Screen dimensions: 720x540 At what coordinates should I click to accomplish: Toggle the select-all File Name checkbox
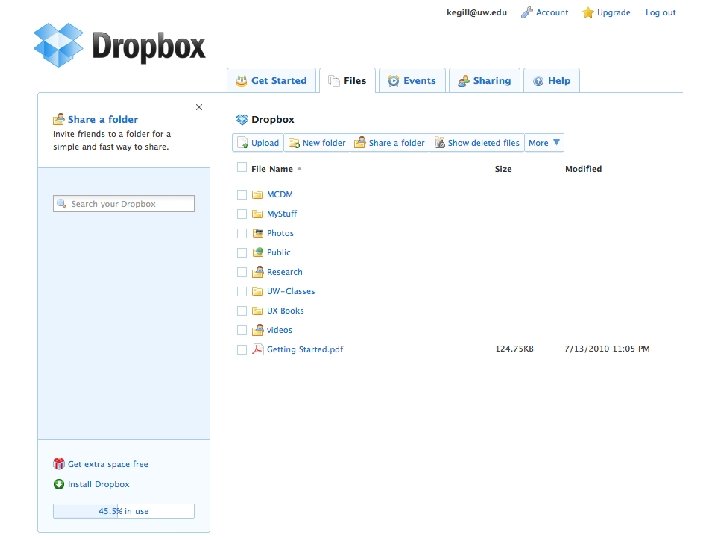click(x=242, y=167)
